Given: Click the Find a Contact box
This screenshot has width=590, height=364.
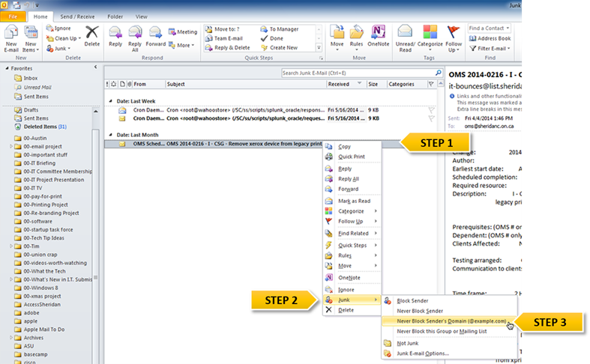Looking at the screenshot, I should 489,28.
